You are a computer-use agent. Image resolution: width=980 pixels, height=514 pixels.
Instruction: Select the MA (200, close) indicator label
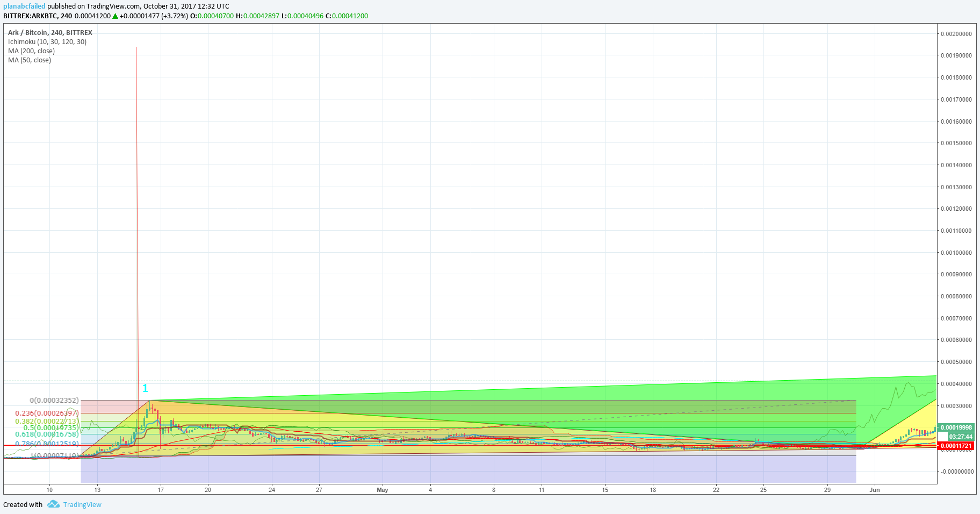pos(31,51)
